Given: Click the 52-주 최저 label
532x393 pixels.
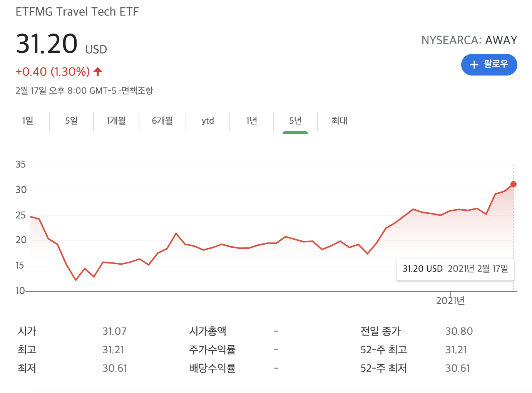Looking at the screenshot, I should pyautogui.click(x=383, y=368).
